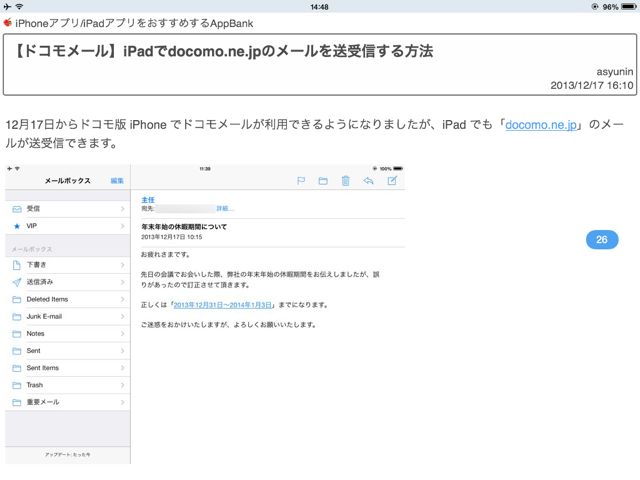Tap the author name asyunin
Screen dimensions: 640x480
click(x=615, y=72)
